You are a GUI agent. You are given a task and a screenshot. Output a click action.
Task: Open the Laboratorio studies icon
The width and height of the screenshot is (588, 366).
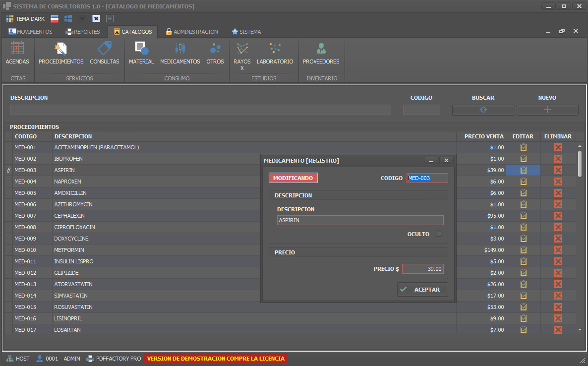275,49
